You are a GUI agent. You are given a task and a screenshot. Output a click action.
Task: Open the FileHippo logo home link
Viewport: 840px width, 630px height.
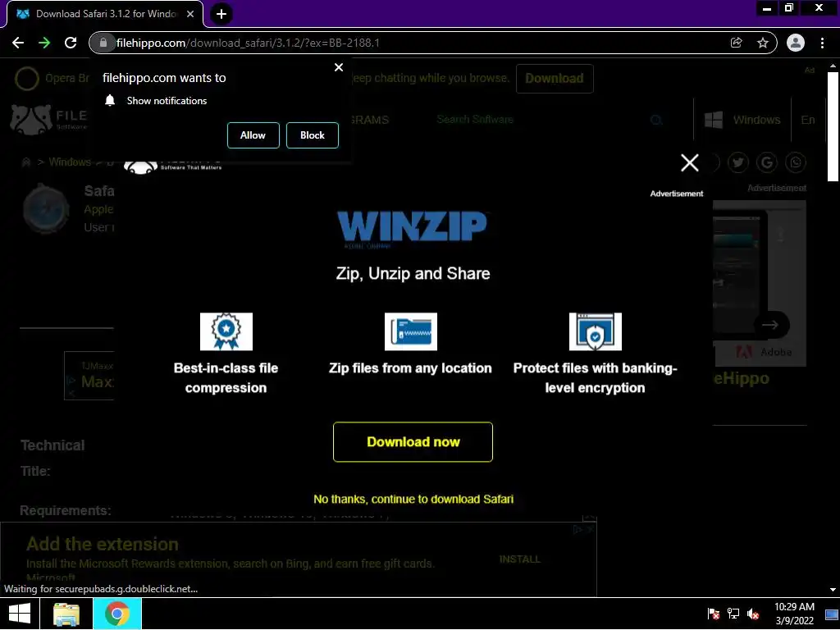[48, 120]
